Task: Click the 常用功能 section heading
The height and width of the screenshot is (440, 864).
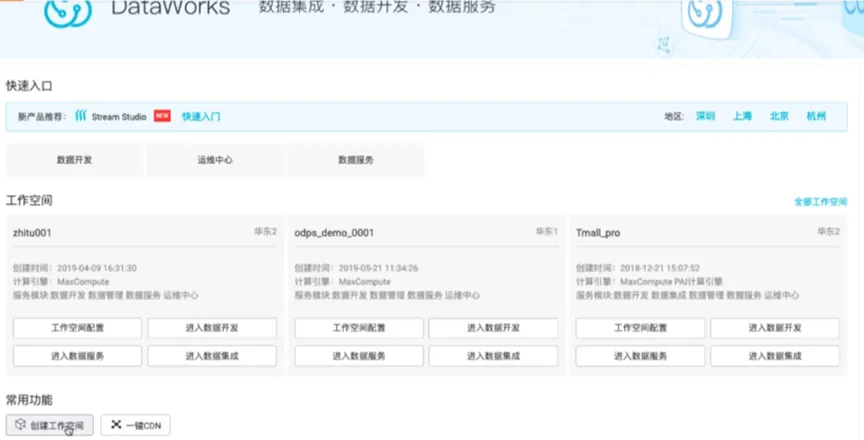Action: 29,400
